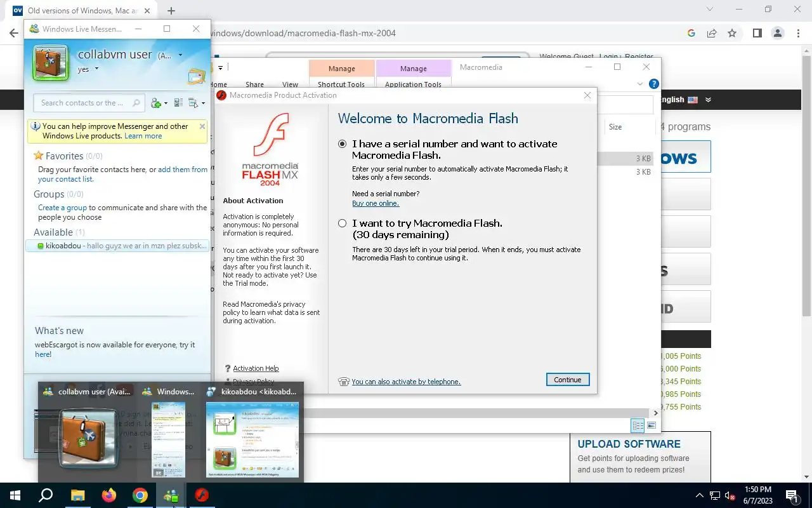Close the Macromedia Product Activation dialog
The width and height of the screenshot is (812, 508).
[587, 95]
